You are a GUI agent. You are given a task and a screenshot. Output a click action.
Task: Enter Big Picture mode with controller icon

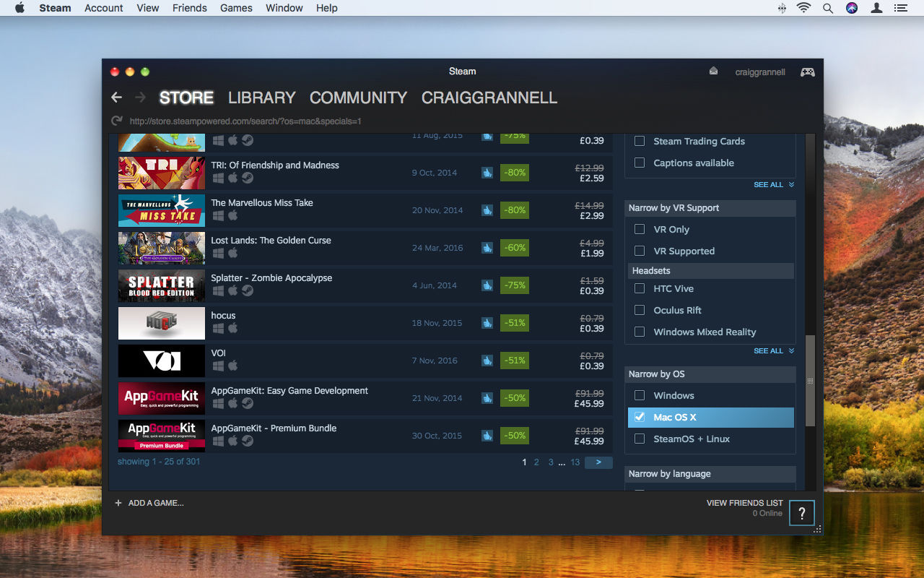pos(807,72)
